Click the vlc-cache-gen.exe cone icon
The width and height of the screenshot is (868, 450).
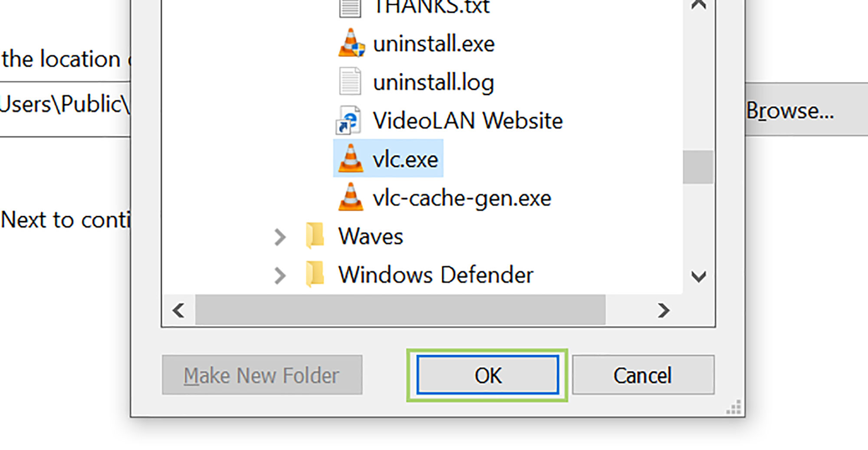(x=351, y=197)
